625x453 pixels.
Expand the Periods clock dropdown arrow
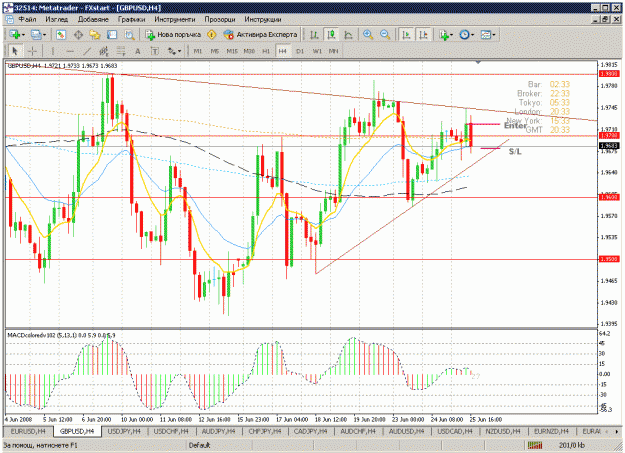[x=473, y=35]
